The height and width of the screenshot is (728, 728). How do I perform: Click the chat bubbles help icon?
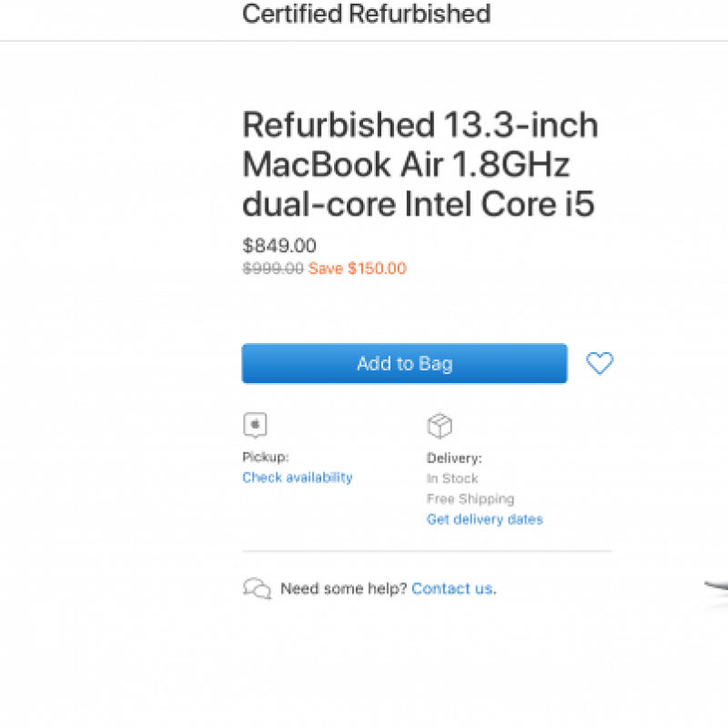point(257,589)
